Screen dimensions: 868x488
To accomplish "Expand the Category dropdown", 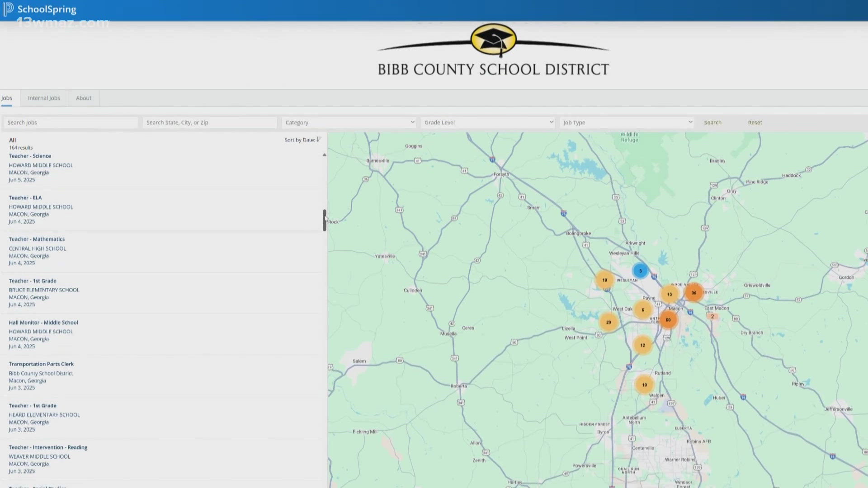I will pos(349,122).
